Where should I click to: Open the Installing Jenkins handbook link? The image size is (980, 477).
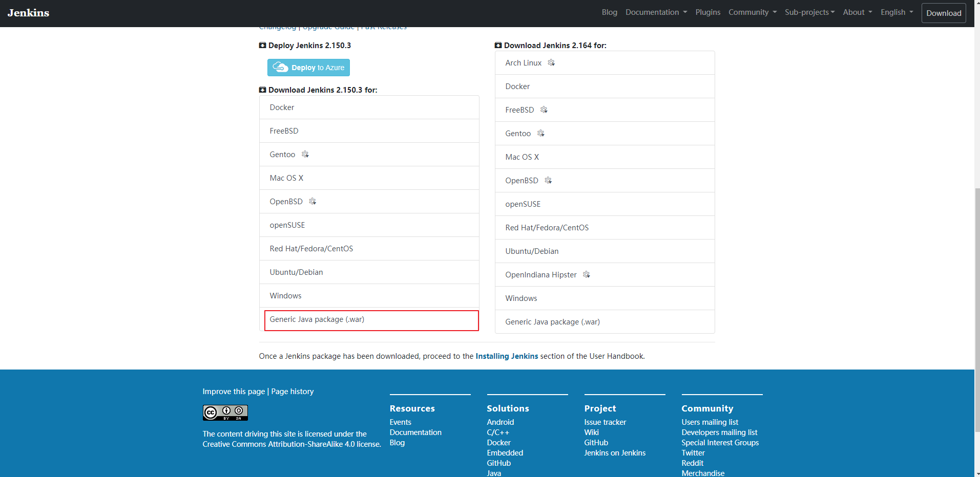click(507, 356)
